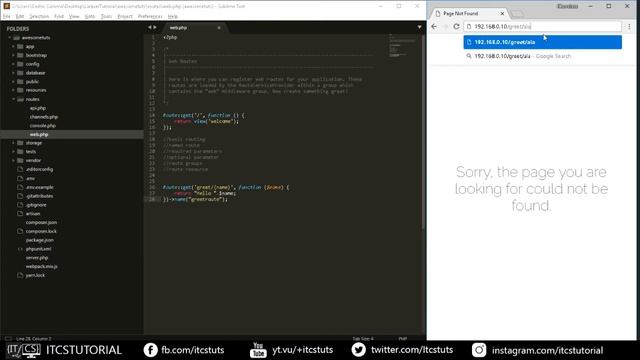640x360 pixels.
Task: Expand the database folder
Action: tap(13, 73)
